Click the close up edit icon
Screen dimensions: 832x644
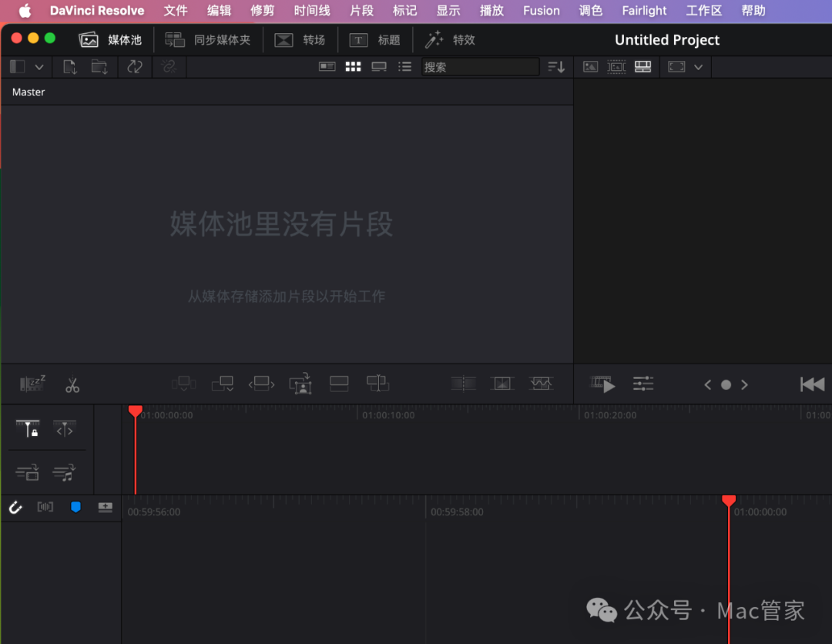(x=301, y=383)
